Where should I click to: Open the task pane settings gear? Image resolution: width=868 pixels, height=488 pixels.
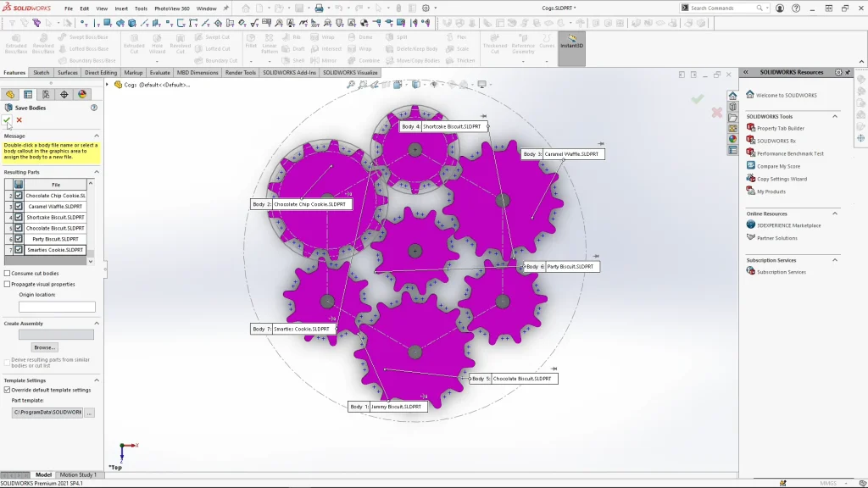pos(838,73)
